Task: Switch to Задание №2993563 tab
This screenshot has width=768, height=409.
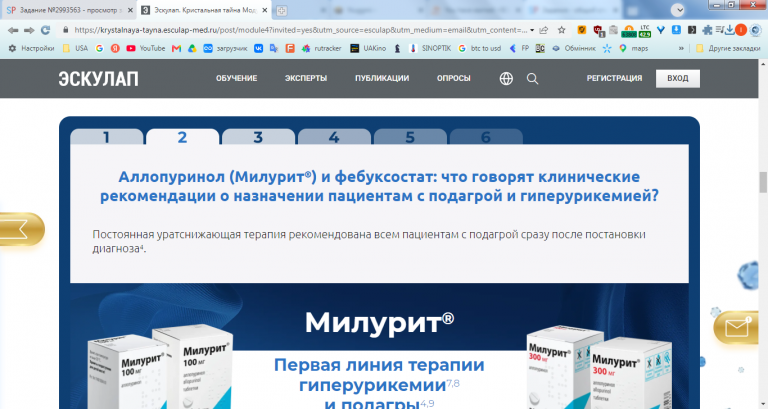Action: pyautogui.click(x=67, y=10)
